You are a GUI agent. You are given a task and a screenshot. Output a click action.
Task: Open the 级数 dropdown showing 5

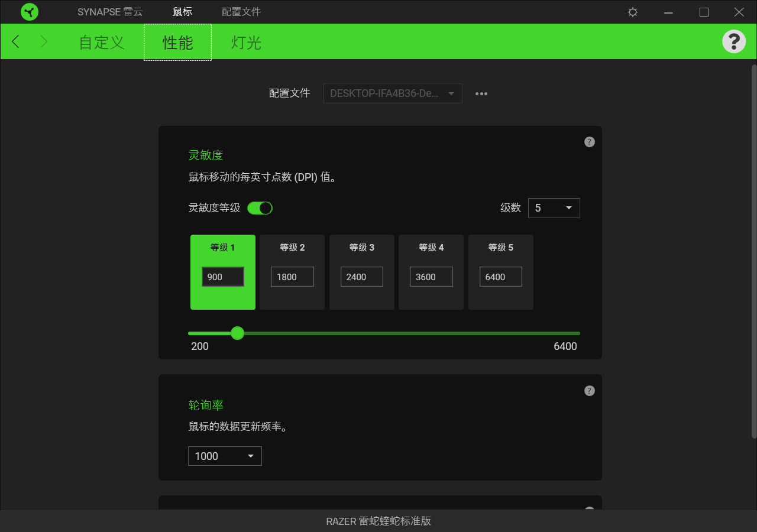click(554, 208)
